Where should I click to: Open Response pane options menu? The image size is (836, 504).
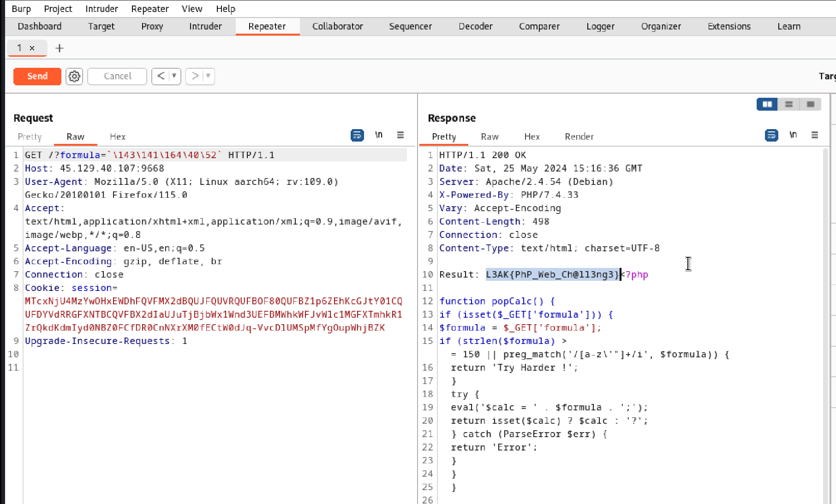pos(815,135)
